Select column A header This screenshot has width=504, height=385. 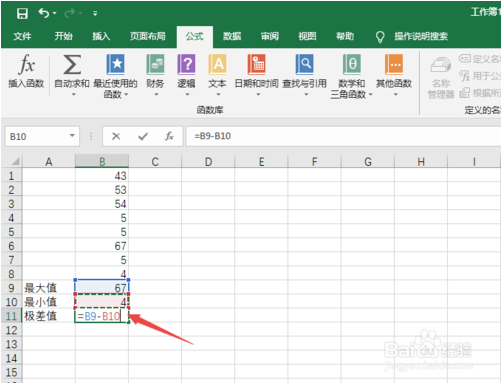coord(49,162)
